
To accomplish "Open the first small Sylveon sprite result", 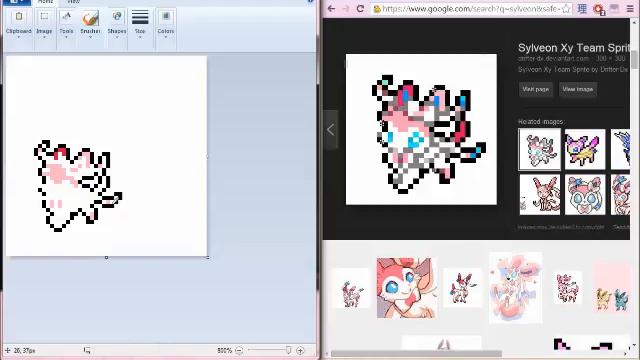I will (351, 288).
